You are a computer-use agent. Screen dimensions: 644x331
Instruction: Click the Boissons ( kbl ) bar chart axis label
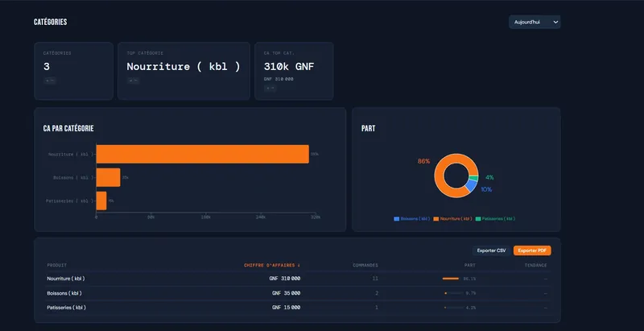click(73, 178)
